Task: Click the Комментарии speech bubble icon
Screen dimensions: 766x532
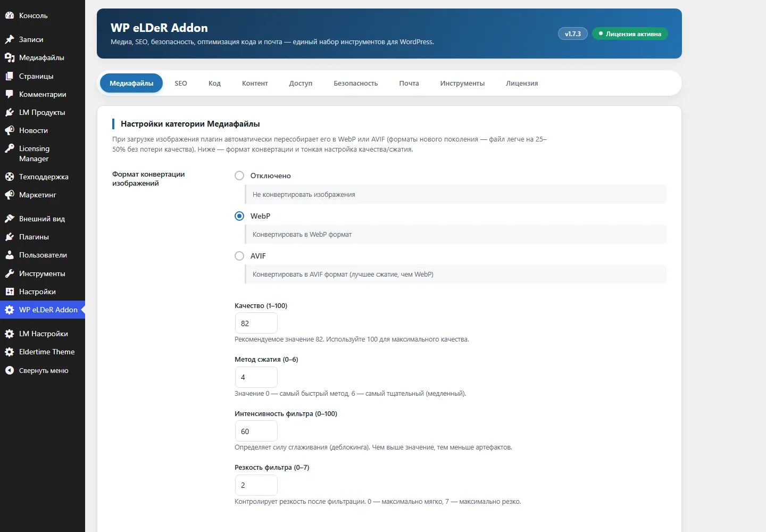Action: tap(10, 94)
